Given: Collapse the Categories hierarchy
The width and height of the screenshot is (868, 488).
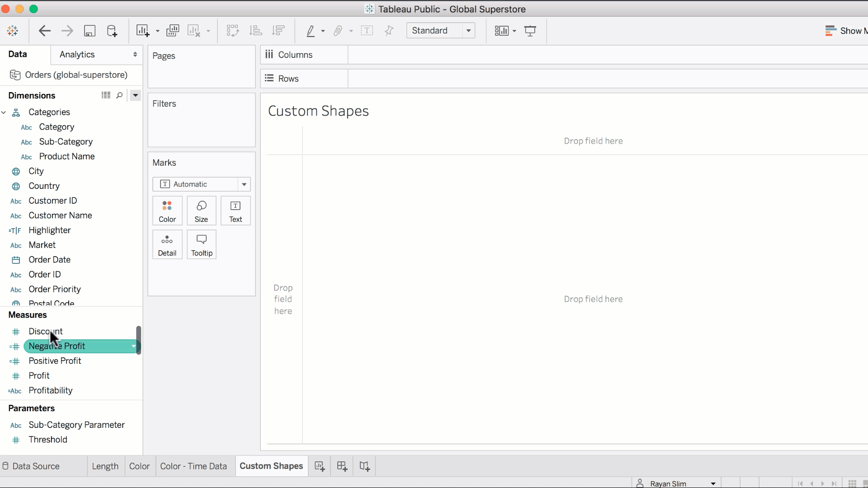Looking at the screenshot, I should (4, 112).
